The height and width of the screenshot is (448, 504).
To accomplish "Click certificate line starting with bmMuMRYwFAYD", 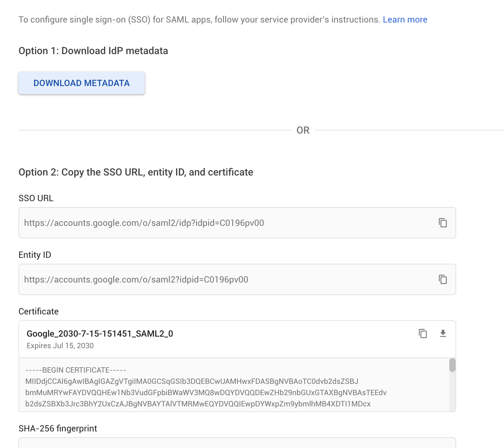I will pos(206,393).
